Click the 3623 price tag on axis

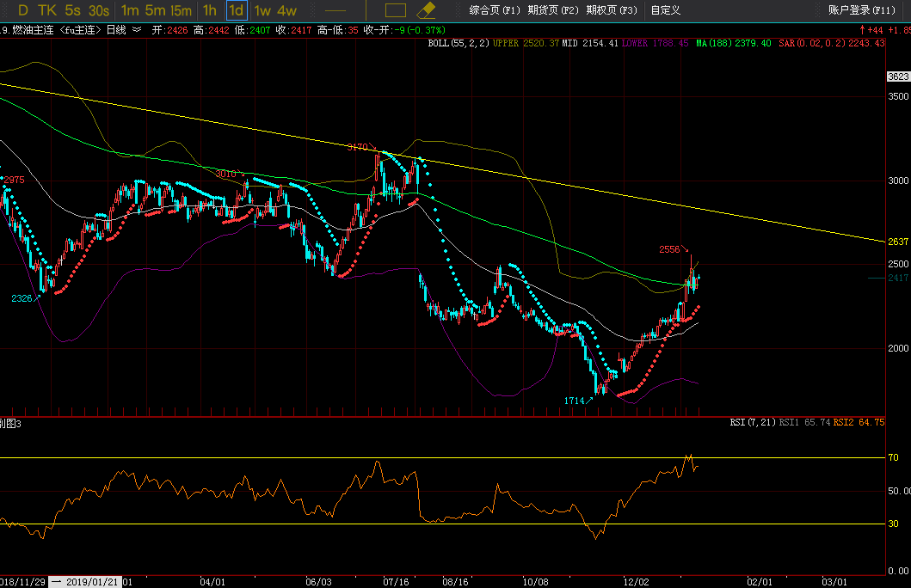click(x=898, y=77)
